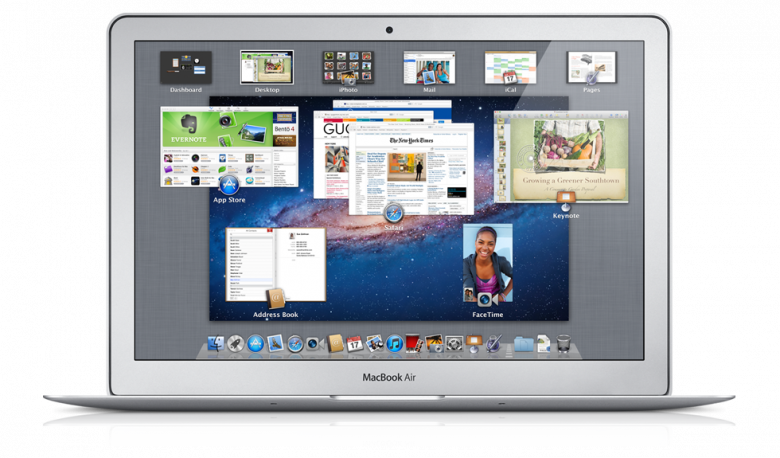Launch Safari compass icon in Dock
This screenshot has width=780, height=458.
click(295, 344)
